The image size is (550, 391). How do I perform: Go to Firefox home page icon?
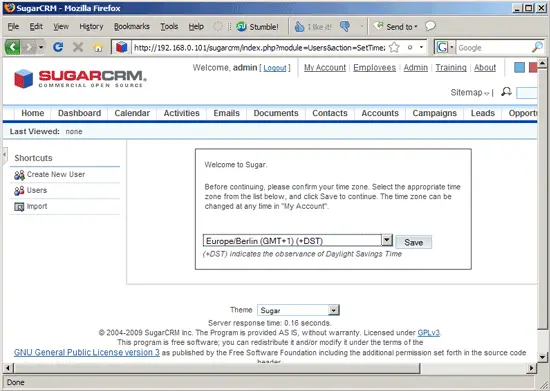click(x=98, y=47)
